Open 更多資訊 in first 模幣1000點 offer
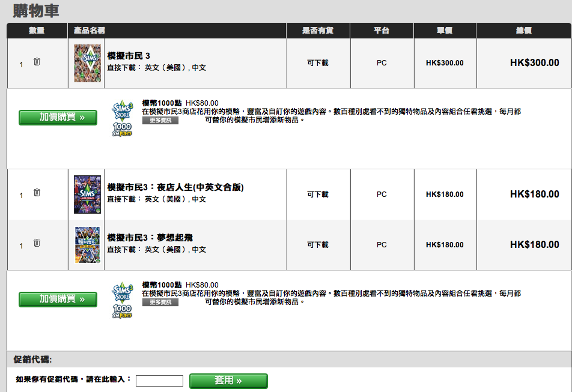572x392 pixels. click(x=160, y=121)
